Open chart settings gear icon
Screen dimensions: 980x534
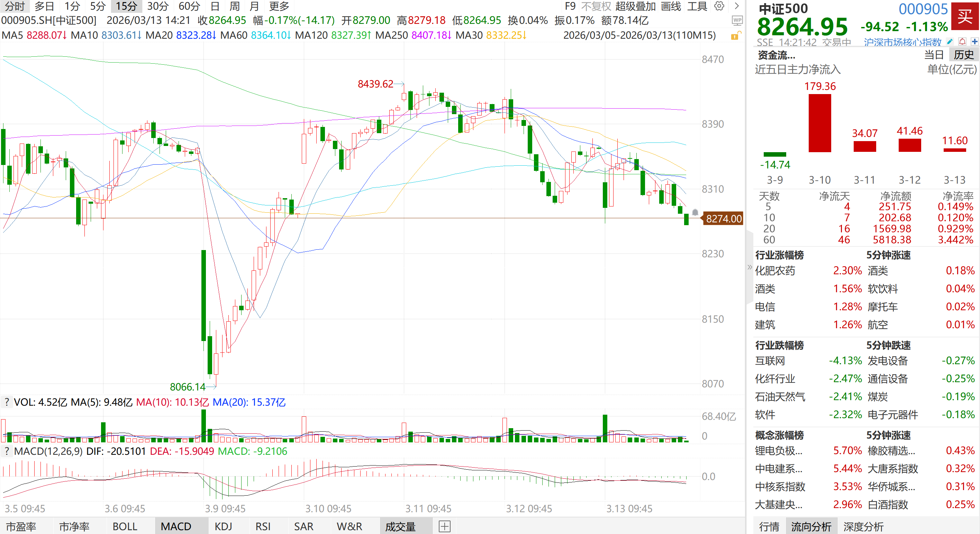pos(719,6)
